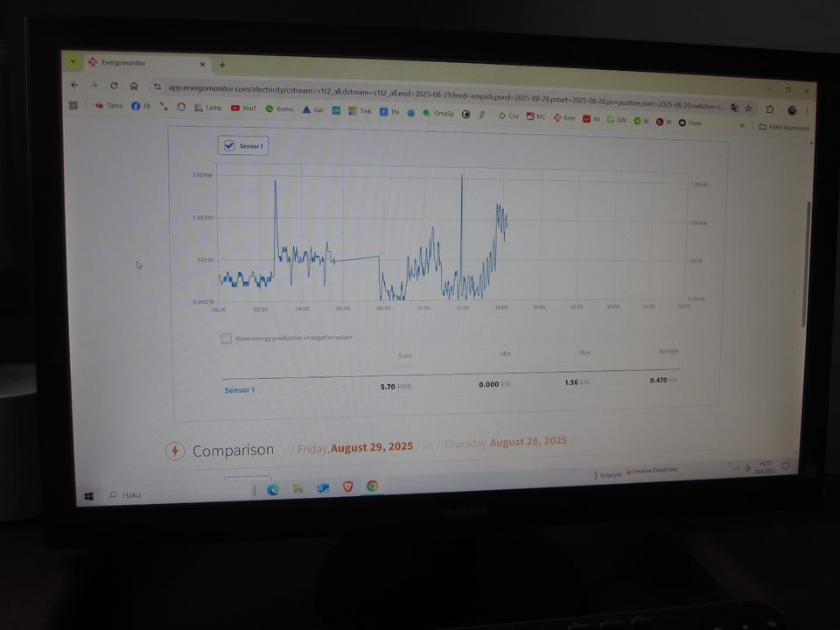Click the 0.470 kW average value

point(664,380)
